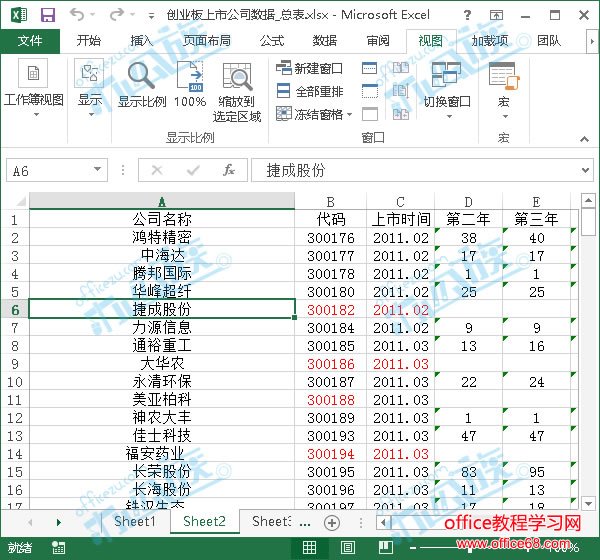The width and height of the screenshot is (600, 560).
Task: Add a new sheet with the plus button
Action: (x=332, y=522)
